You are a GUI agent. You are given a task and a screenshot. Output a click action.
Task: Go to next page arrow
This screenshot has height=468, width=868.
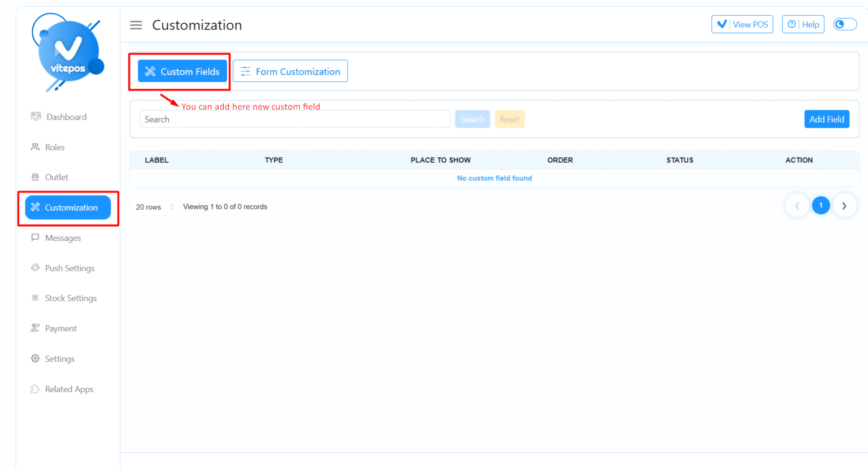(x=844, y=206)
